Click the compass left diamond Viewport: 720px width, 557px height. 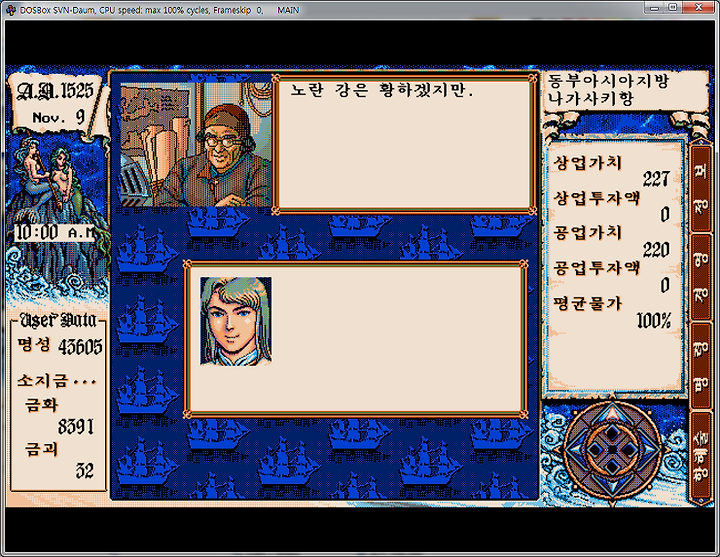pyautogui.click(x=596, y=450)
